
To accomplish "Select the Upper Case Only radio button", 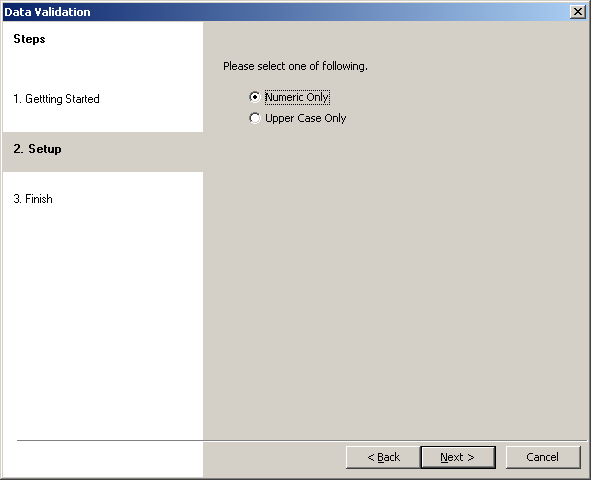I will pos(255,118).
